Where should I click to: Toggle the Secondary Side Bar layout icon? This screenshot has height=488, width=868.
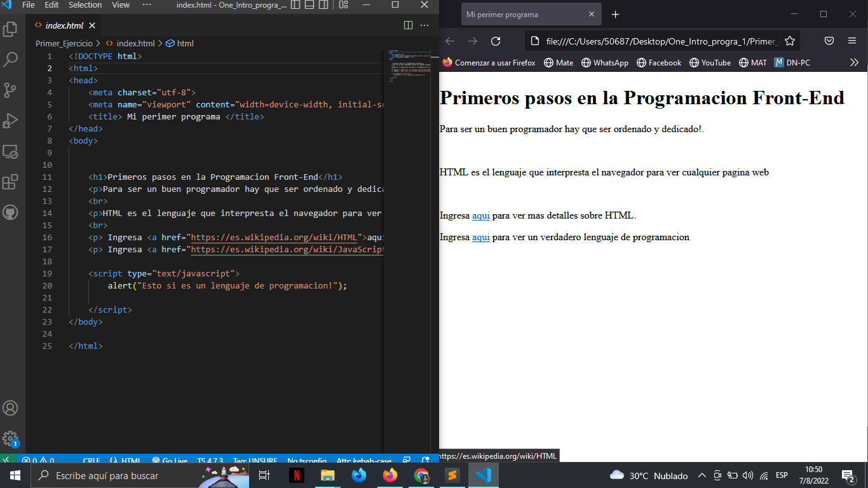click(323, 5)
